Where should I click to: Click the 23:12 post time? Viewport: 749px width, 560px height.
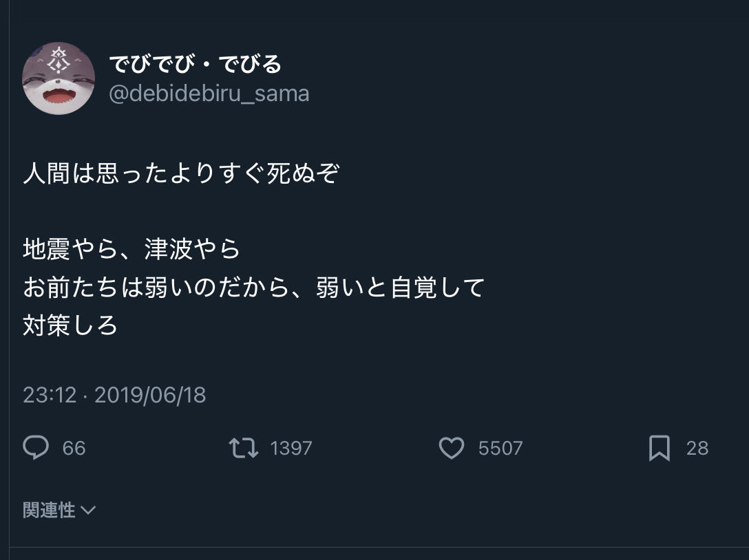pos(49,395)
